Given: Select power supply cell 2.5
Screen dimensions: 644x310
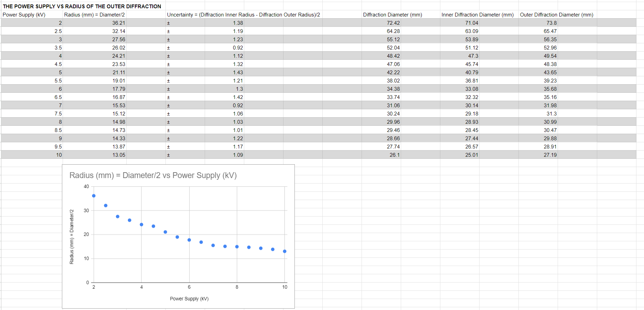Looking at the screenshot, I should coord(58,31).
